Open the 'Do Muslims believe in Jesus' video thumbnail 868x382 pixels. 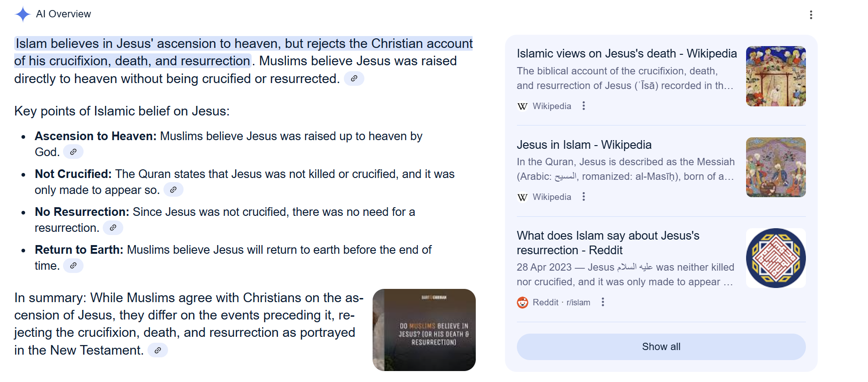(424, 330)
